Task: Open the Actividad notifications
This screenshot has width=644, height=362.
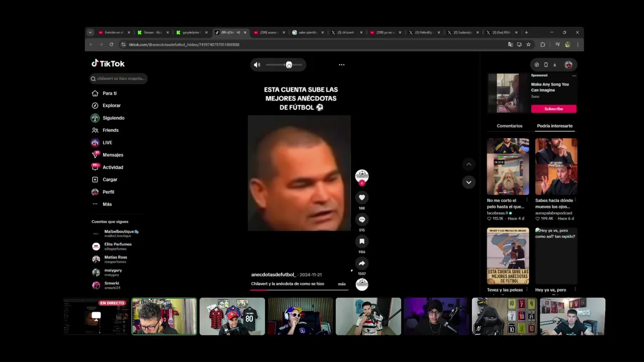Action: [x=107, y=167]
